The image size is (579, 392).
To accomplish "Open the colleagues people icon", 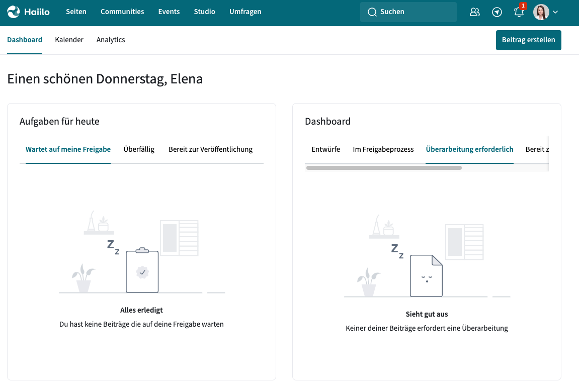I will (474, 12).
